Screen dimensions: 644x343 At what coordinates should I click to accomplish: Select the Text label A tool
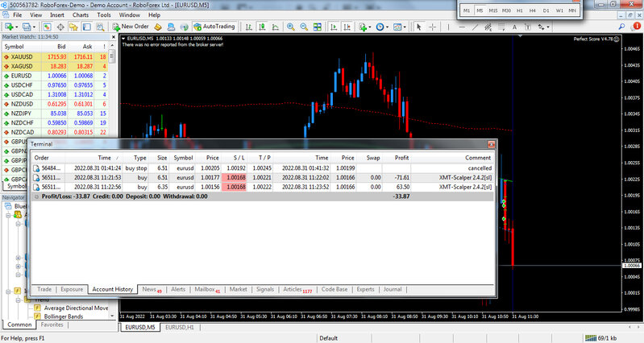tap(514, 27)
